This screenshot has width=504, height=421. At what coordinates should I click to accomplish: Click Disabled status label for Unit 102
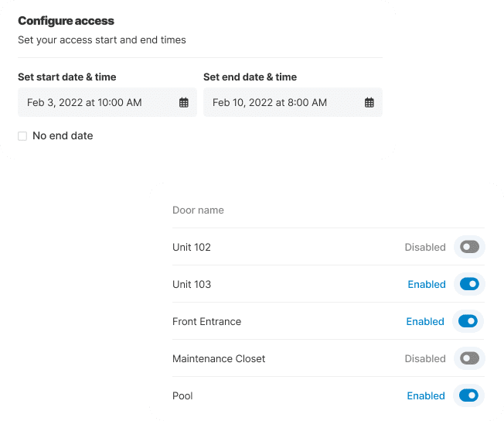425,248
